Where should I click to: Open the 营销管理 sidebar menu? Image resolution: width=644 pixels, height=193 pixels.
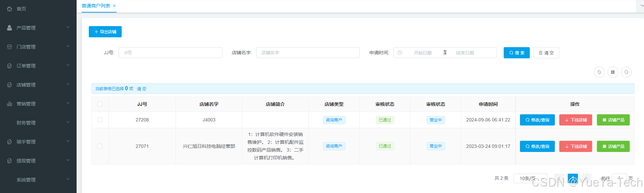(38, 104)
